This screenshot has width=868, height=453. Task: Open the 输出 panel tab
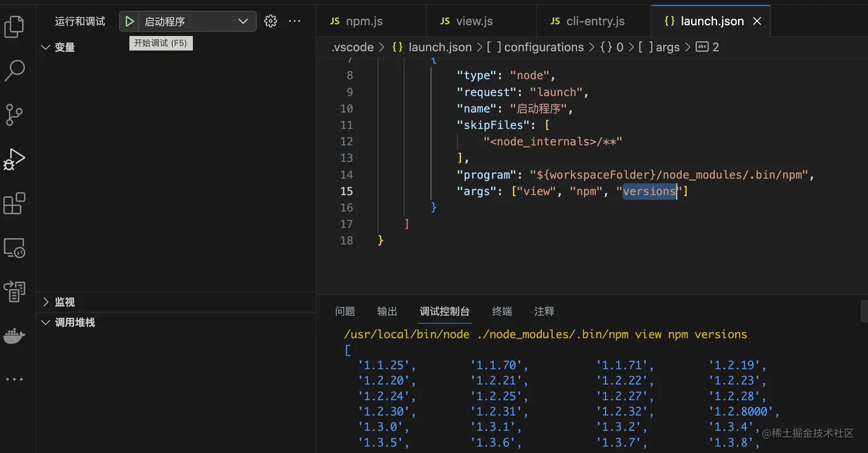pyautogui.click(x=387, y=311)
